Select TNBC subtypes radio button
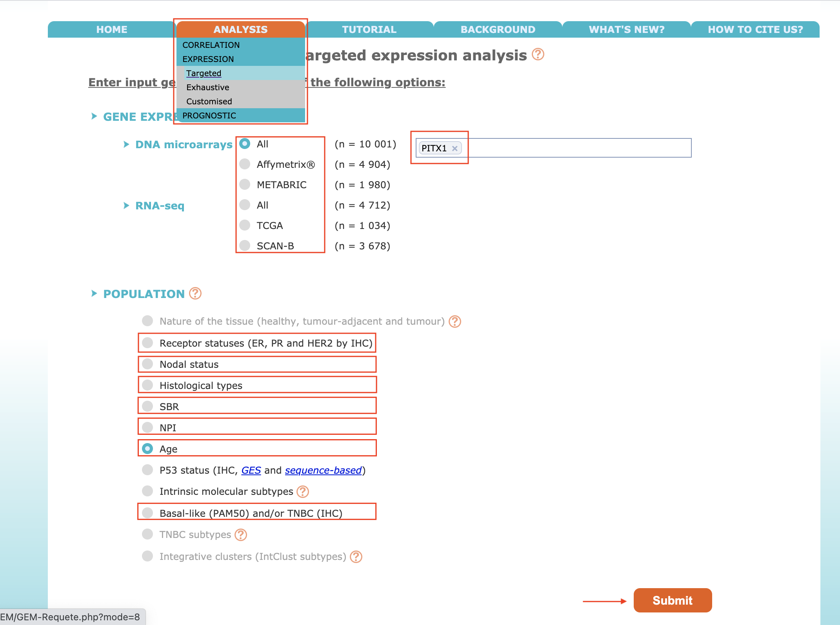The width and height of the screenshot is (840, 625). click(147, 534)
